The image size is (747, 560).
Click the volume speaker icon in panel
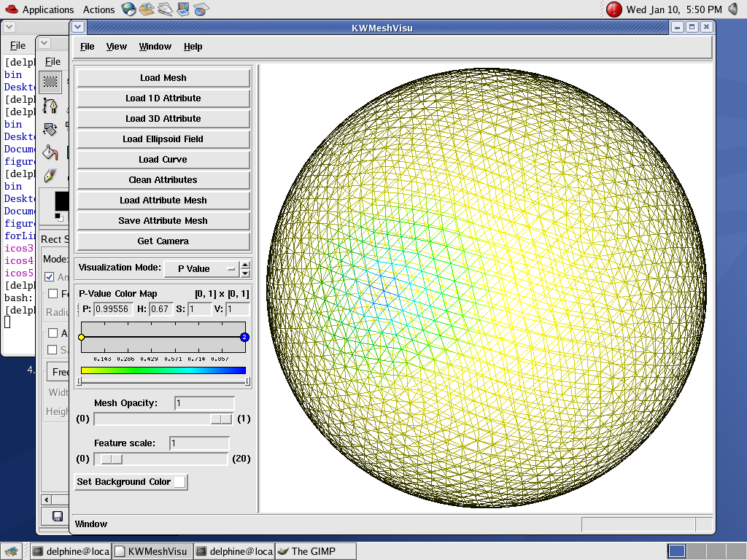pos(734,9)
